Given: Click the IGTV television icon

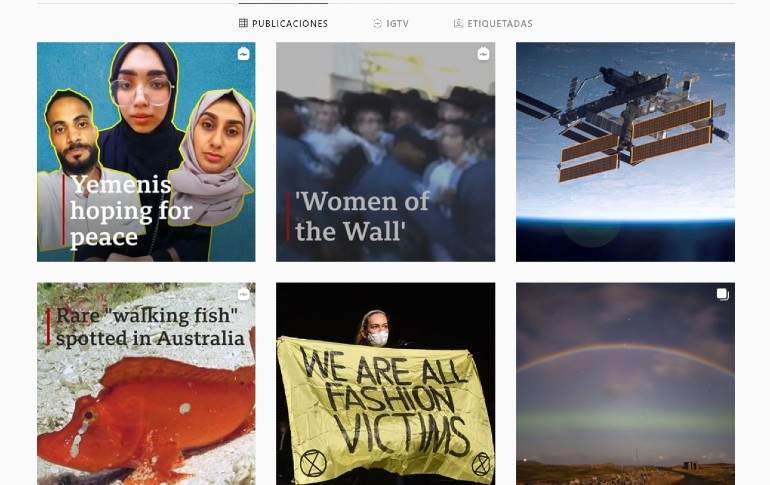Looking at the screenshot, I should tap(377, 23).
